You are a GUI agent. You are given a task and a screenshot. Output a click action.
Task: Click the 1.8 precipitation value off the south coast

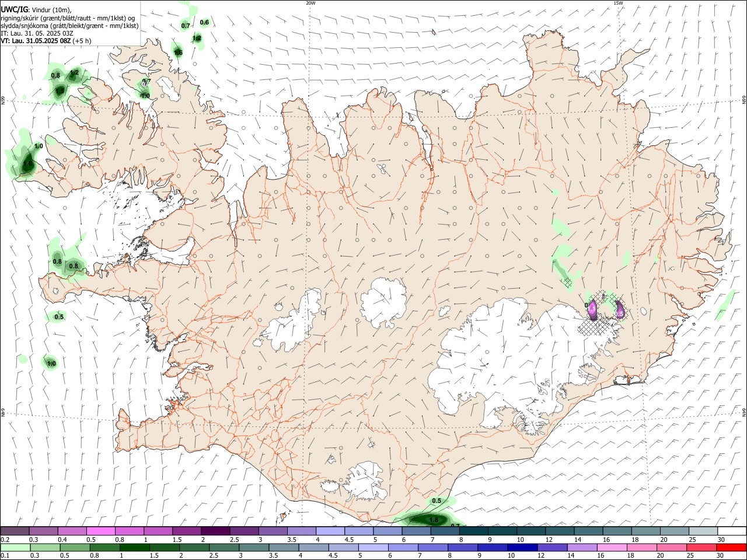pos(434,520)
